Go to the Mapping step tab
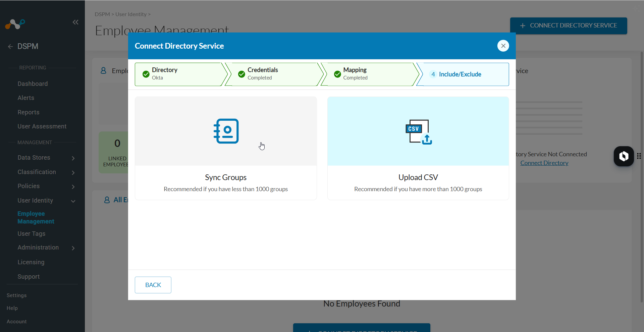Image resolution: width=644 pixels, height=332 pixels. (x=370, y=74)
